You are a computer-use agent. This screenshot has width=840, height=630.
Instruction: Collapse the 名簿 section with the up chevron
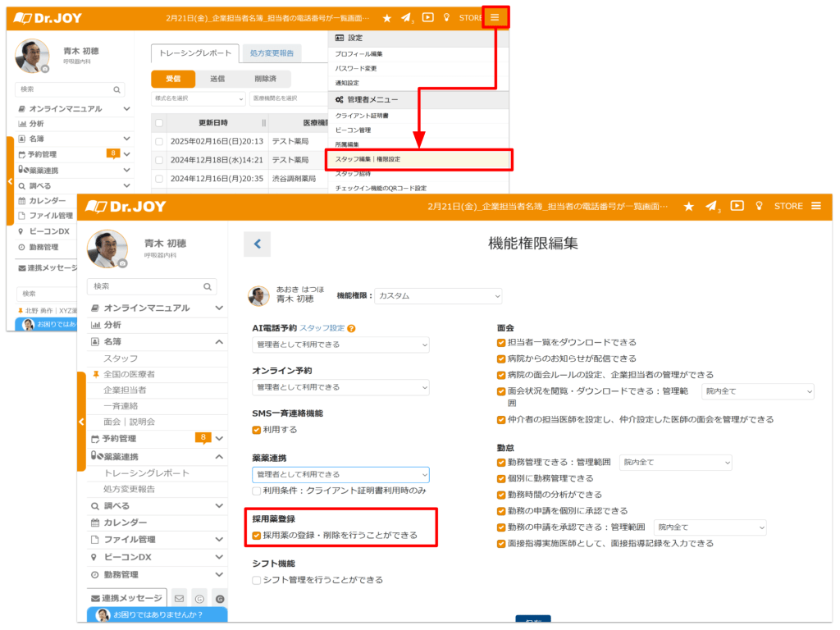tap(219, 341)
